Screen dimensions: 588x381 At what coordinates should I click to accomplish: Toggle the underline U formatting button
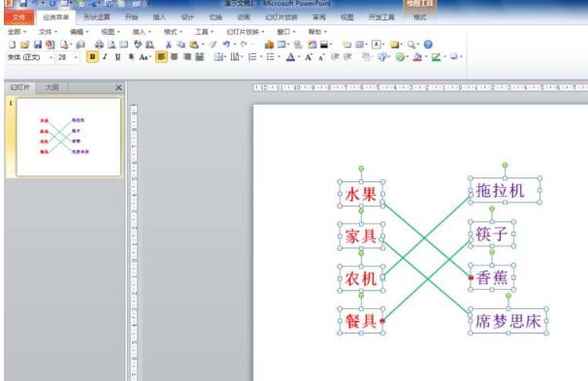coord(117,57)
